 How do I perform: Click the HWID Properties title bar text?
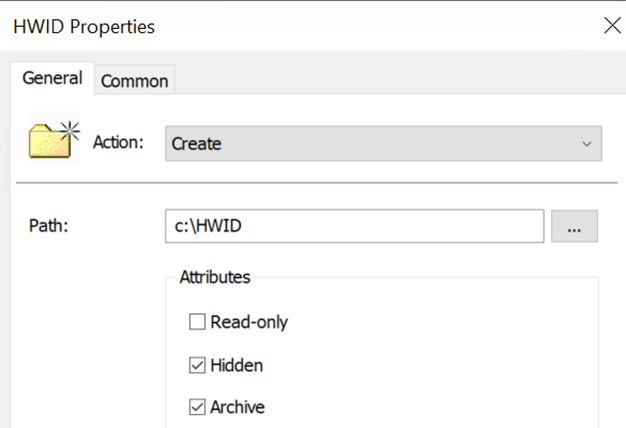coord(84,27)
